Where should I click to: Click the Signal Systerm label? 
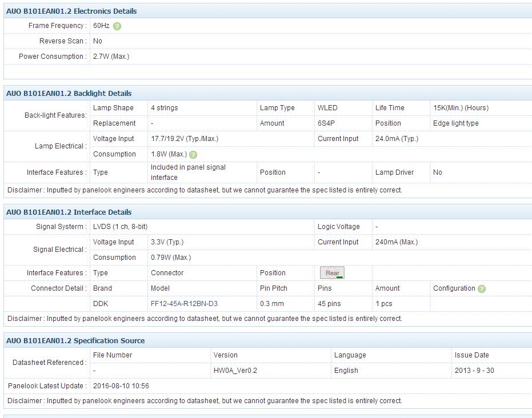tap(61, 227)
